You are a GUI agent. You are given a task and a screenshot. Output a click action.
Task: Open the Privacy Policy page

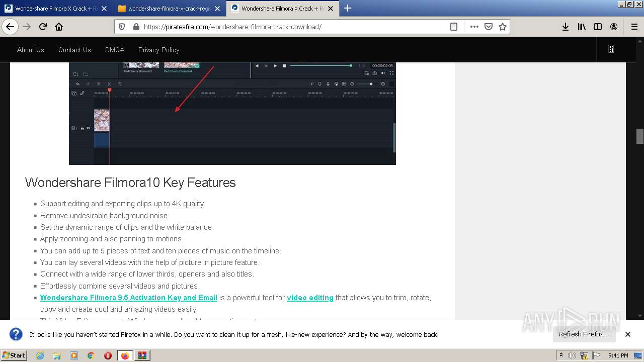point(158,50)
